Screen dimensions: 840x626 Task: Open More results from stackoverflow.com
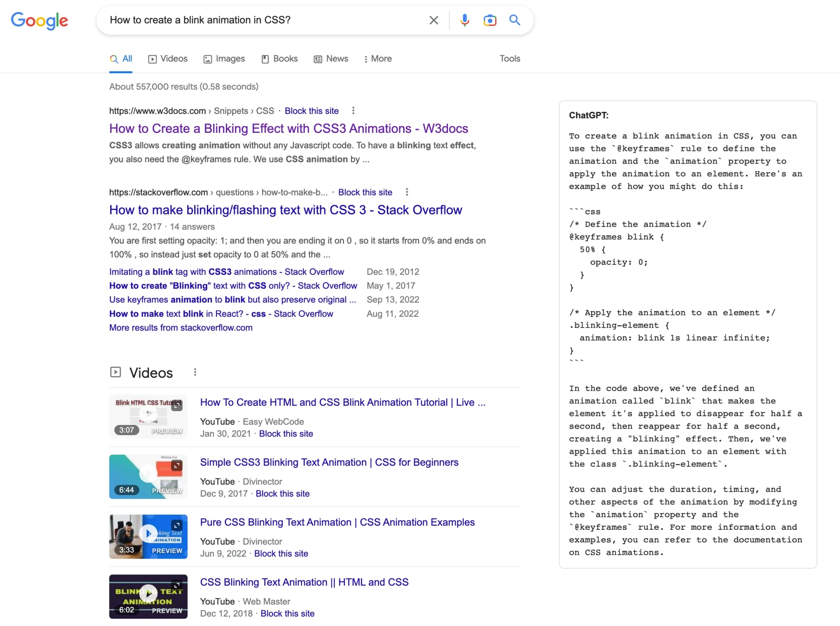(181, 327)
